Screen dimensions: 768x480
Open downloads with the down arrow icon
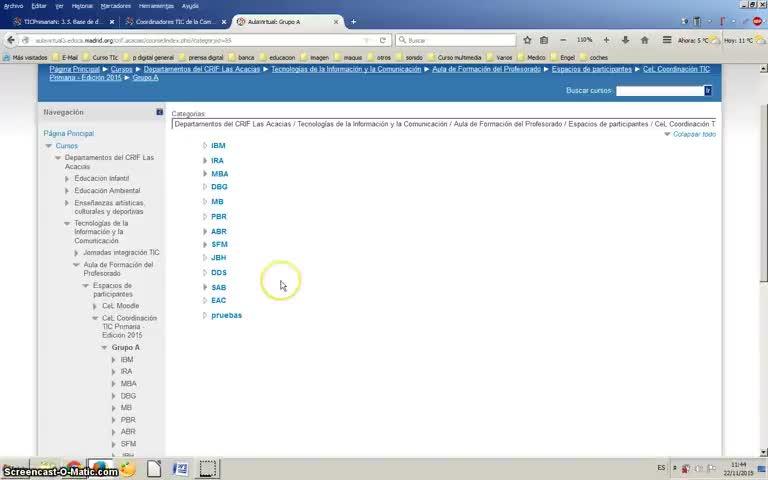point(625,40)
